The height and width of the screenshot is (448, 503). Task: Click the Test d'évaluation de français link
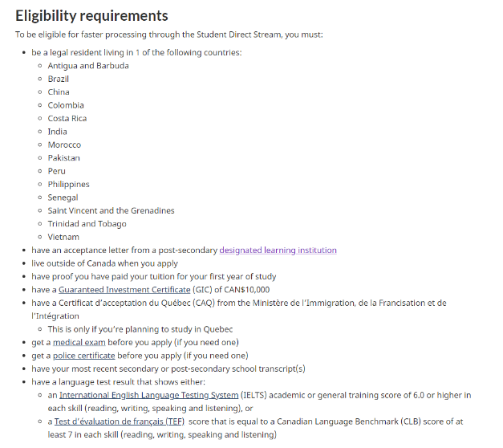pyautogui.click(x=120, y=422)
